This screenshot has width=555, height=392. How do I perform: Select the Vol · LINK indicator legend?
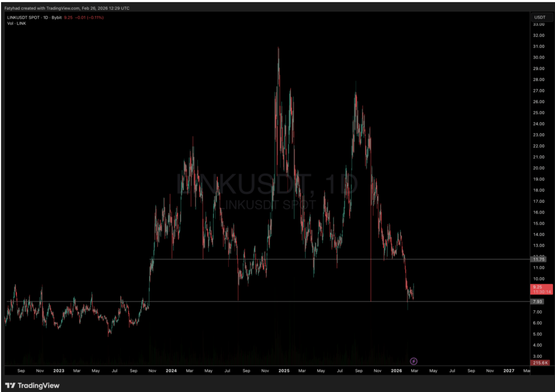[15, 23]
